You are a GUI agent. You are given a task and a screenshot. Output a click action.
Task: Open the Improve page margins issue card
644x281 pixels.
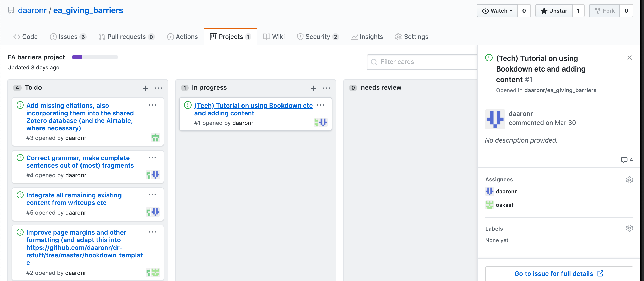[x=85, y=247]
